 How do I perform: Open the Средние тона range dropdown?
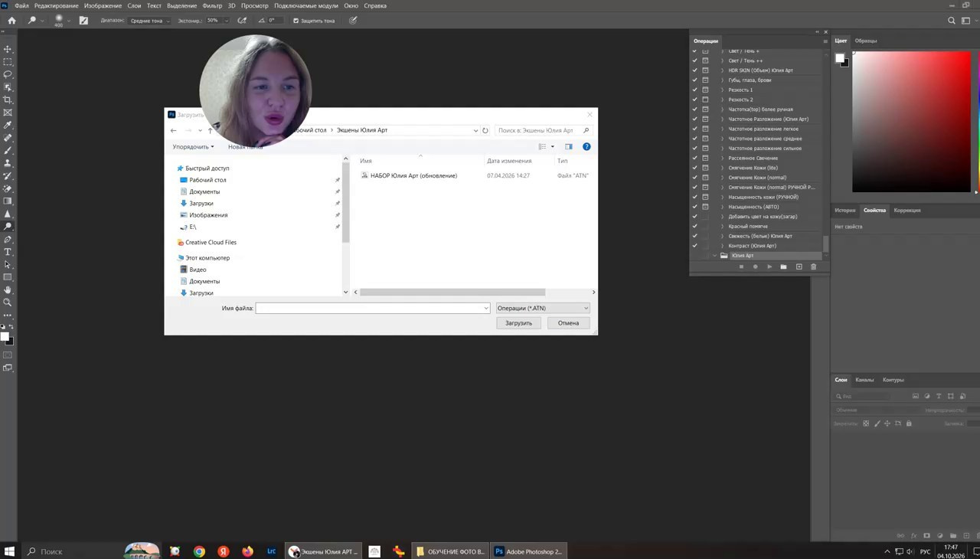pyautogui.click(x=149, y=21)
